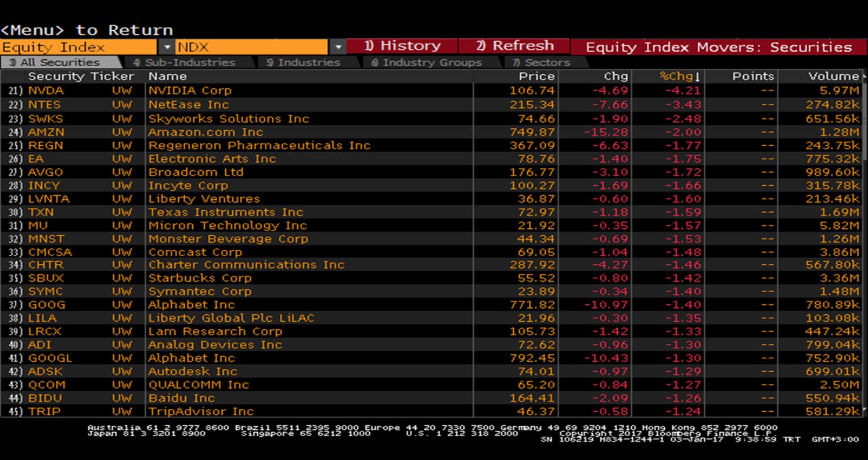Click Amazon's change value -15.28

coord(606,132)
